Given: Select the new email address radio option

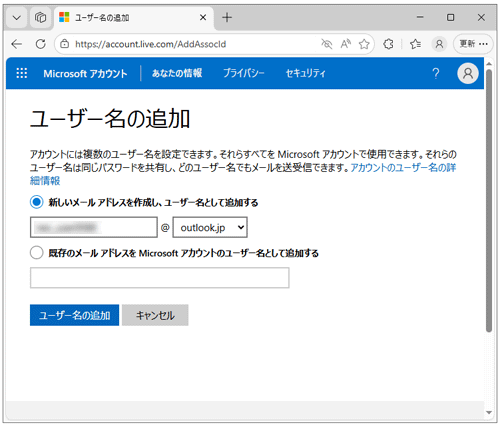Looking at the screenshot, I should pos(37,202).
